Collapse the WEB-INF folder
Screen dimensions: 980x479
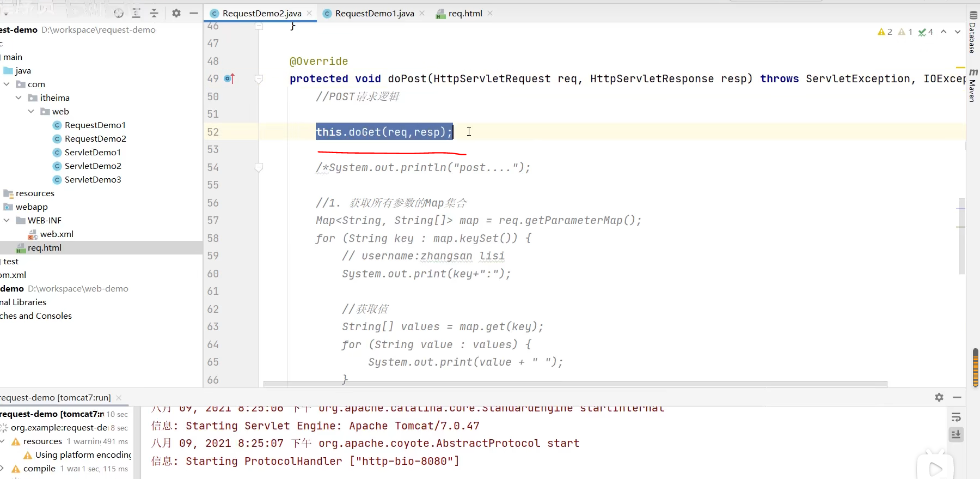[x=7, y=220]
